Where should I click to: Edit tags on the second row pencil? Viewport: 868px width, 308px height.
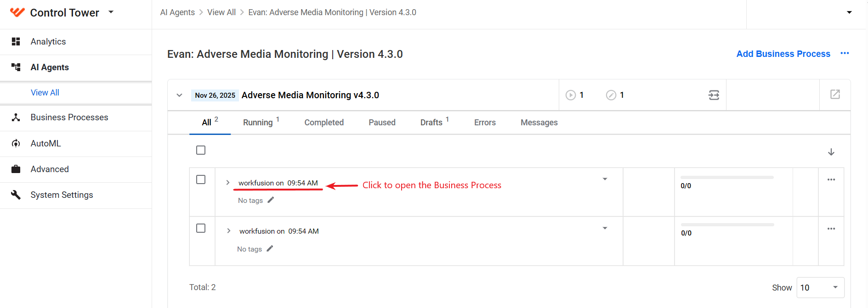270,248
